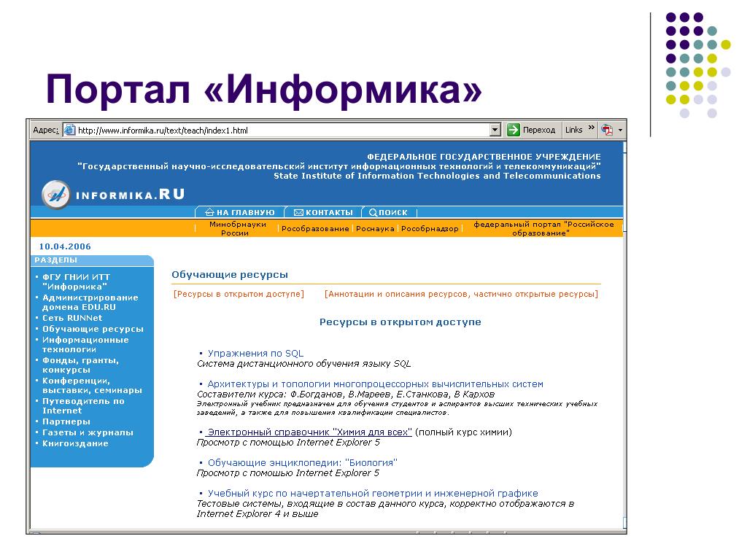Click the Adobe PDF toolbar icon
Viewport: 747px width, 560px height.
point(607,130)
